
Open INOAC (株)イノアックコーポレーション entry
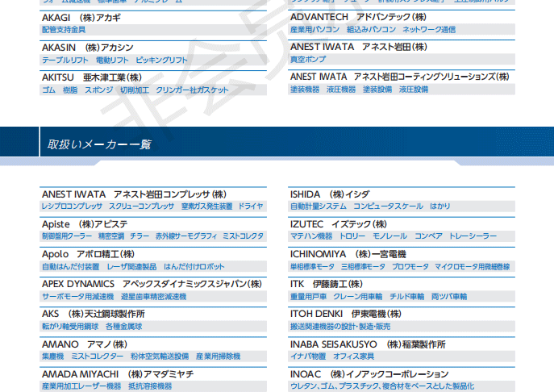(369, 374)
